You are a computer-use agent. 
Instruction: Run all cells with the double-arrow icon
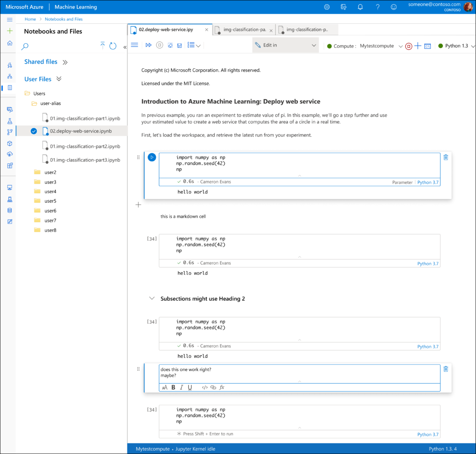tap(148, 46)
